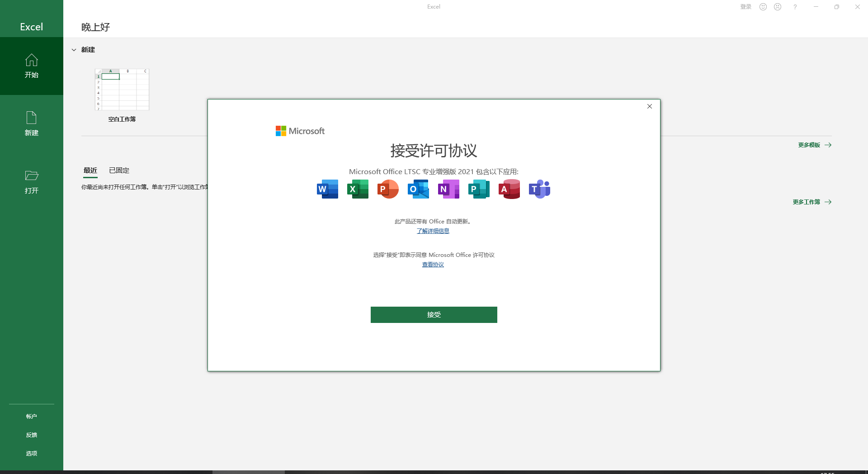
Task: Click the Outlook app icon
Action: coord(418,189)
